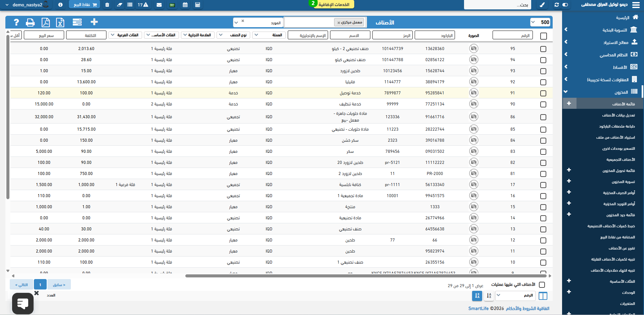
Task: Open the demo_nastya2 user menu
Action: point(27,5)
